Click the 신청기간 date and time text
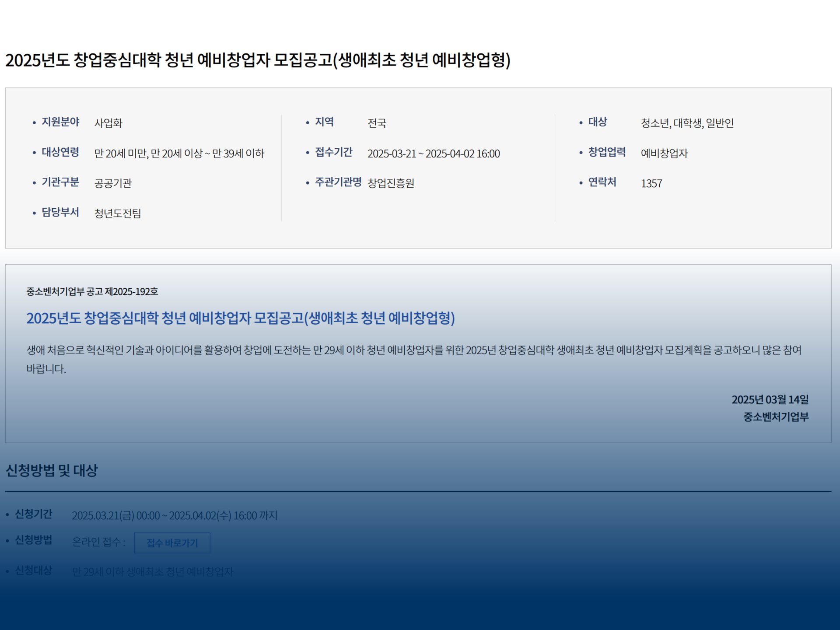Viewport: 840px width, 630px height. (175, 515)
